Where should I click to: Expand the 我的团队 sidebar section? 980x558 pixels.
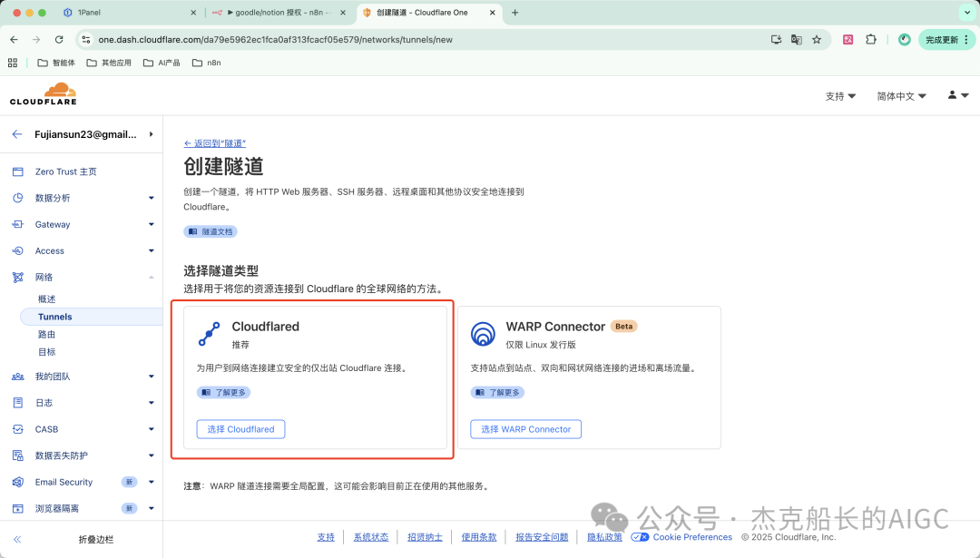pyautogui.click(x=152, y=377)
